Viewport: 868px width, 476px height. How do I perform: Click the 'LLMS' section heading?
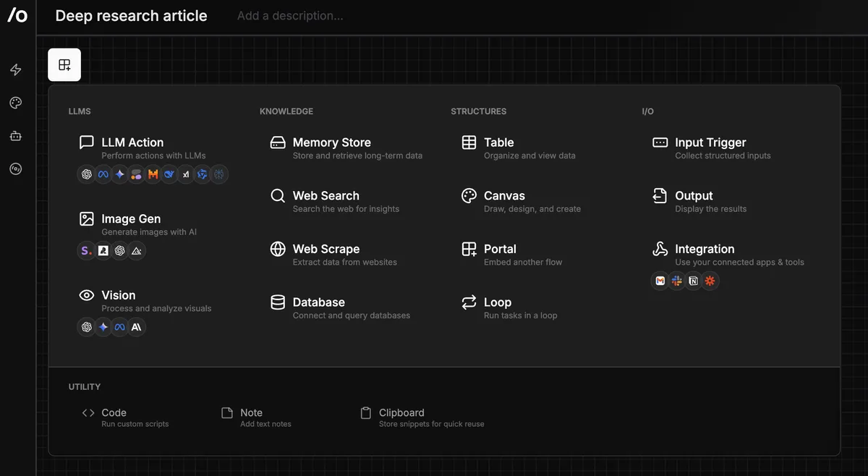coord(80,111)
